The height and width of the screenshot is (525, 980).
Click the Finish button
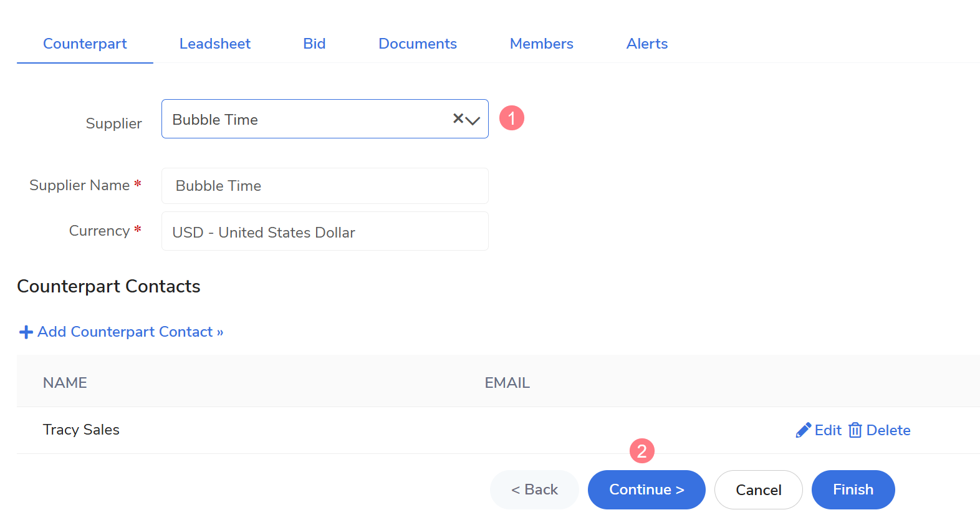pos(853,489)
